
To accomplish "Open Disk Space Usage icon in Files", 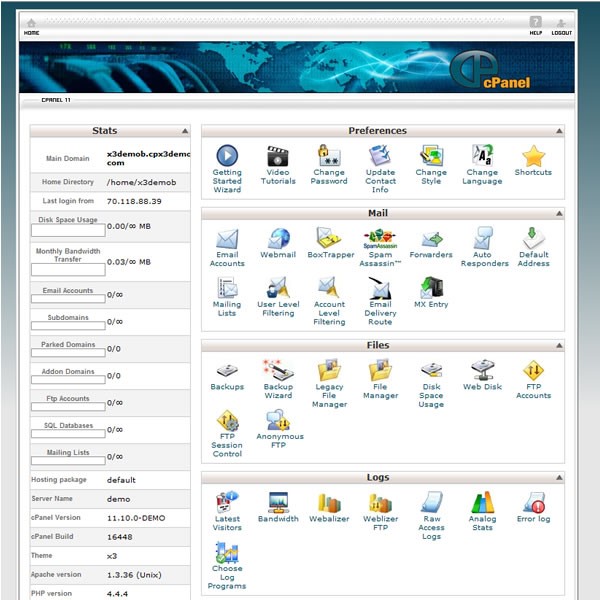I will (x=431, y=370).
